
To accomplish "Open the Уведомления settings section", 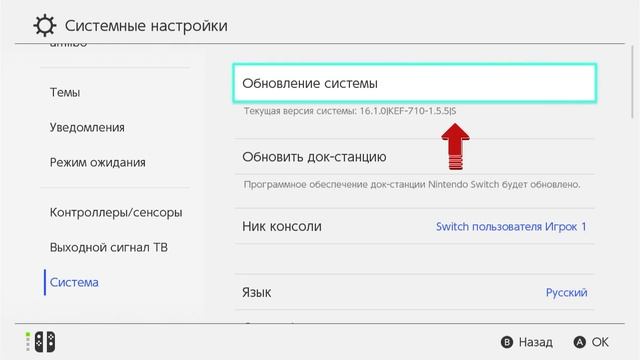I will (x=87, y=127).
